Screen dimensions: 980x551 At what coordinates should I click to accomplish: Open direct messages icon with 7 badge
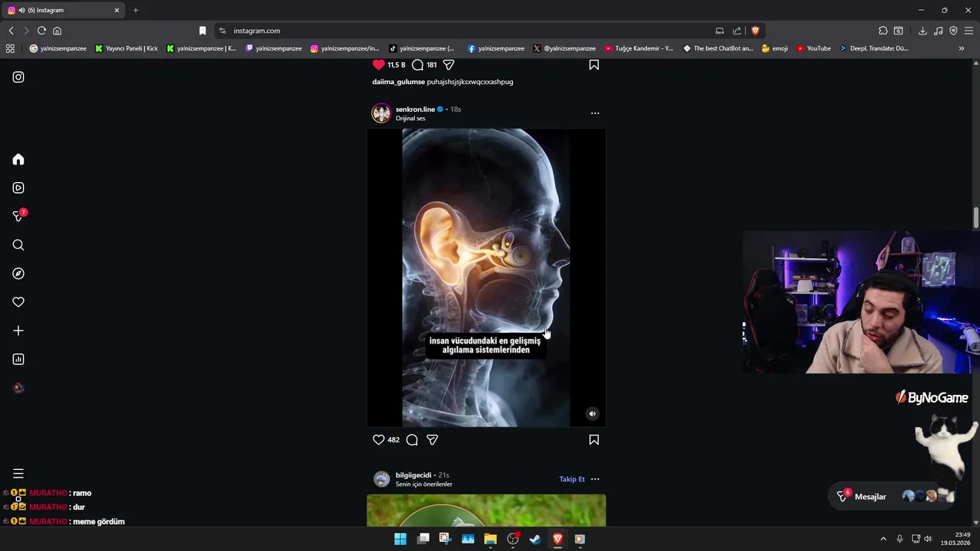click(18, 217)
